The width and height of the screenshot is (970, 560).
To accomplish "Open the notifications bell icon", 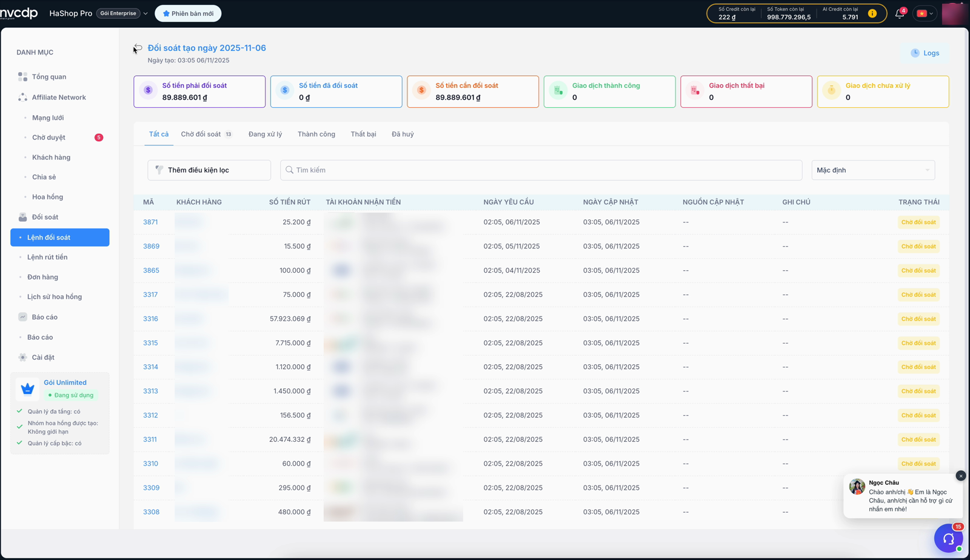I will 900,13.
